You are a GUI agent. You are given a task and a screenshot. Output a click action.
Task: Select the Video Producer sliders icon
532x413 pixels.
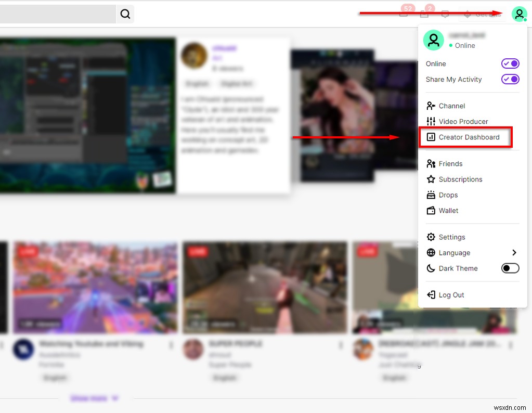click(x=431, y=121)
